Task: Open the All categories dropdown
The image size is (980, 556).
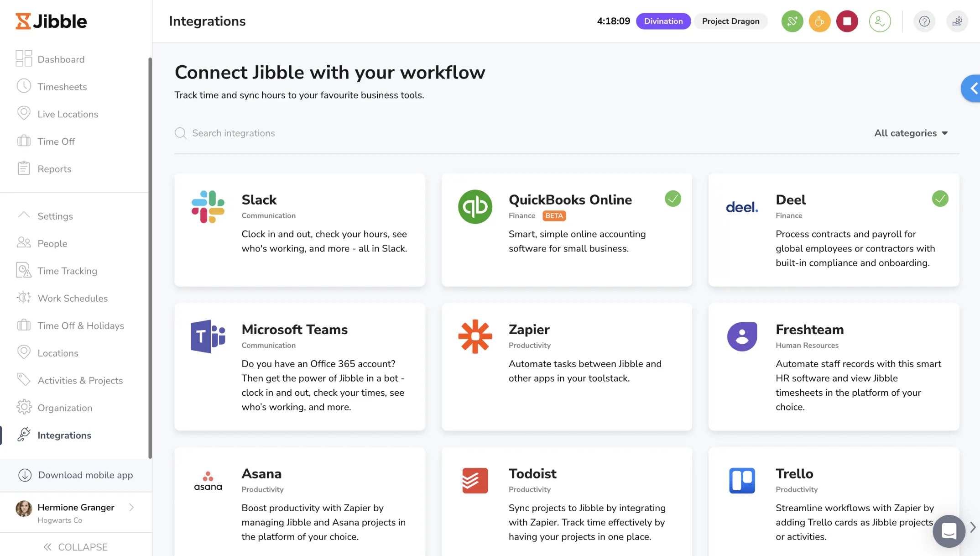Action: [911, 133]
